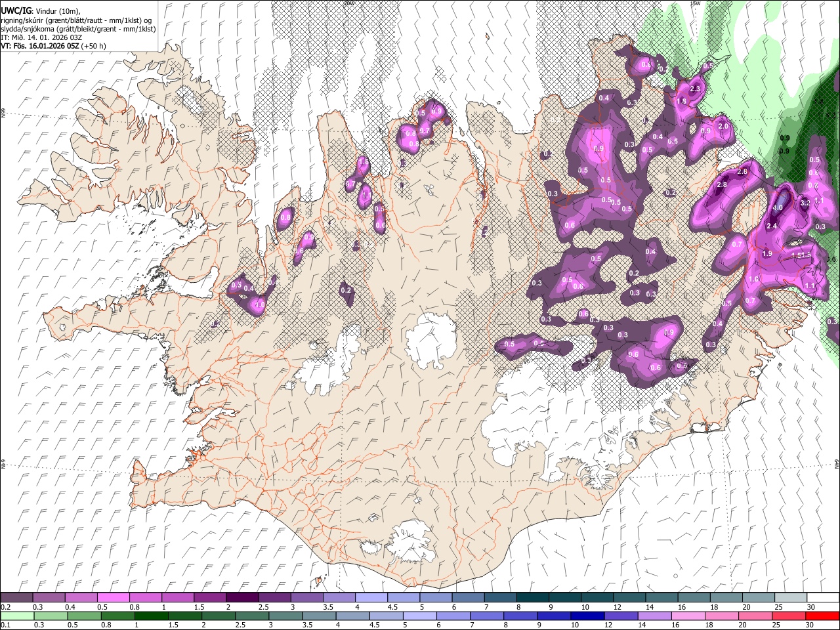Click the 4.0 snowfall value on the map
This screenshot has width=840, height=630.
(778, 207)
